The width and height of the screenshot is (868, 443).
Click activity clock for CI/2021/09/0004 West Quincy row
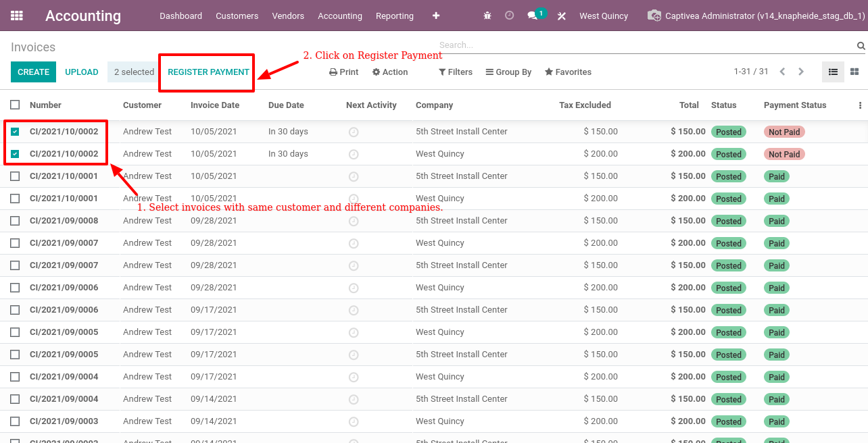click(x=354, y=377)
